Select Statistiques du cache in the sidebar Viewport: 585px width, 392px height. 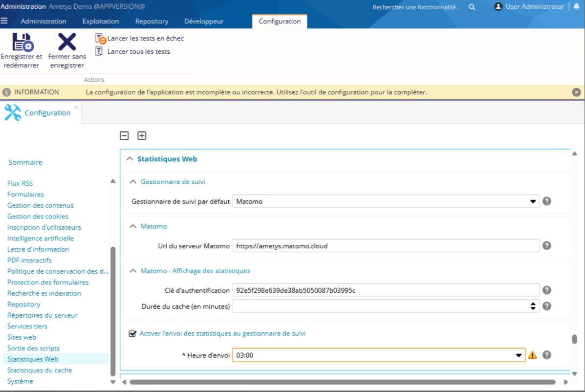point(40,370)
